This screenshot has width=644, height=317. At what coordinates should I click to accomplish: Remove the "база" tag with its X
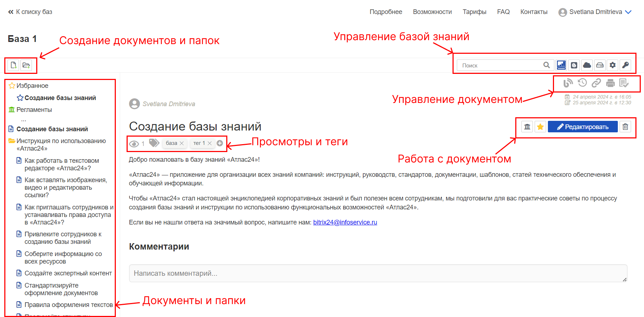(182, 143)
